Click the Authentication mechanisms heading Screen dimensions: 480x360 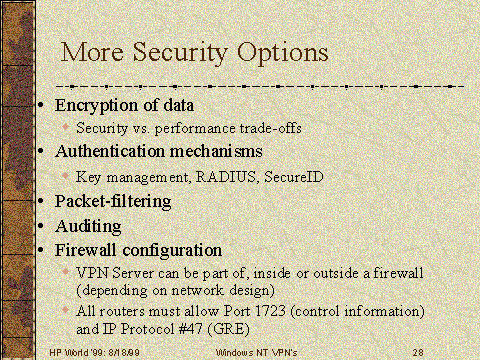coord(159,151)
